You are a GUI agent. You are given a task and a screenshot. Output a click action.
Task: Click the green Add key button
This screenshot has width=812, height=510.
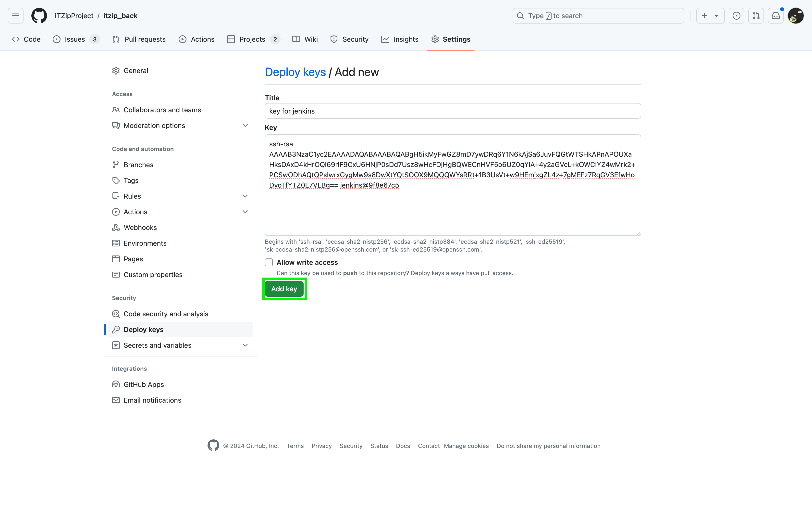click(284, 289)
